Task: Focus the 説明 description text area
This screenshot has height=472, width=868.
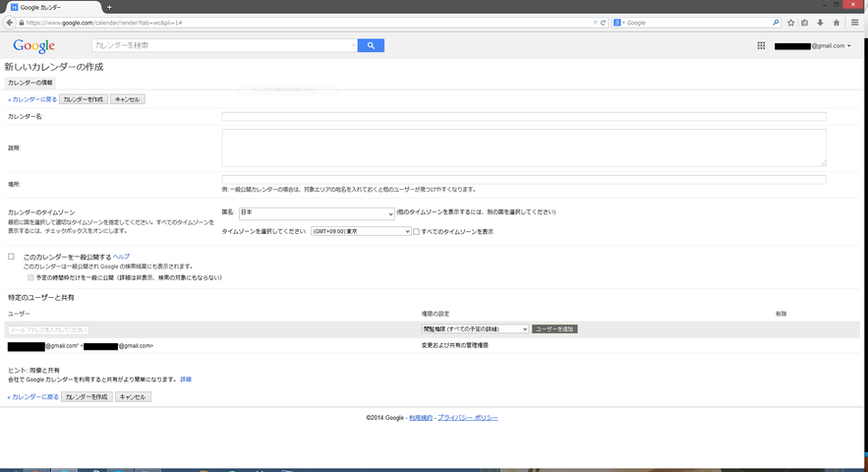Action: (524, 147)
